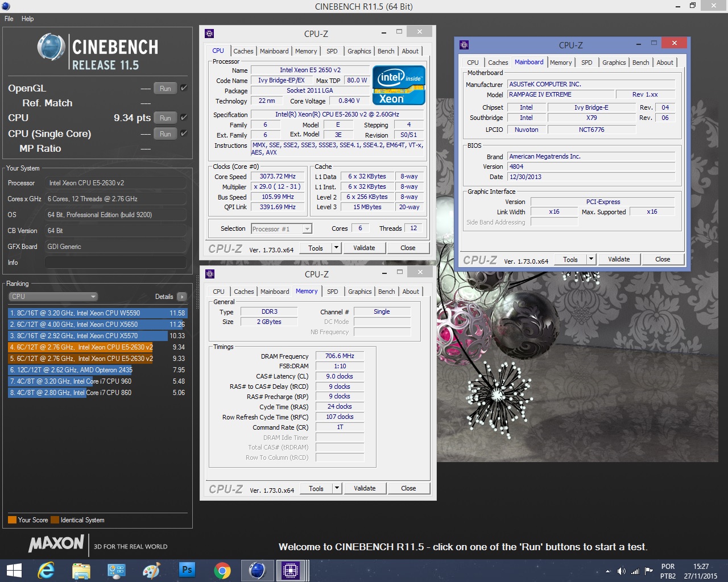Viewport: 728px width, 582px height.
Task: Open the Help menu
Action: click(x=27, y=19)
